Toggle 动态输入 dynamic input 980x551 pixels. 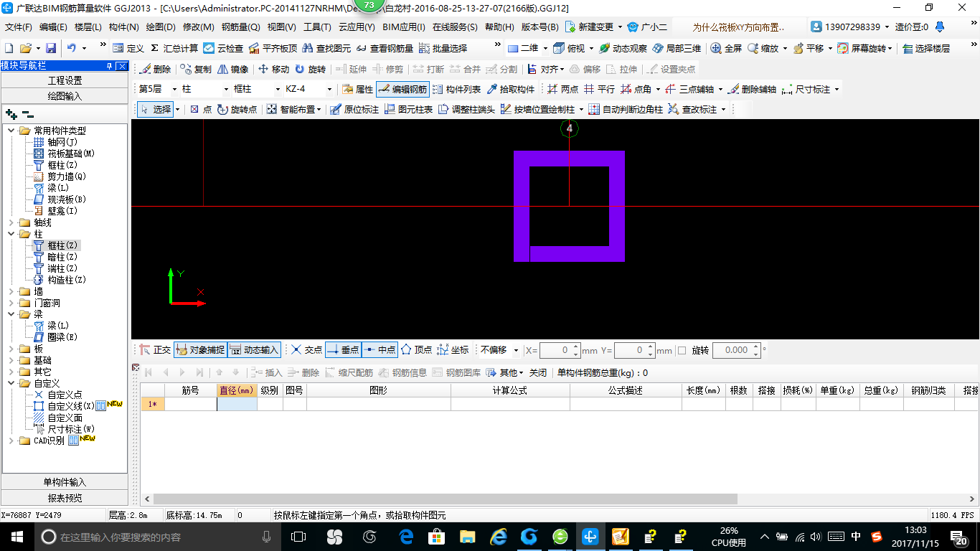(x=254, y=350)
